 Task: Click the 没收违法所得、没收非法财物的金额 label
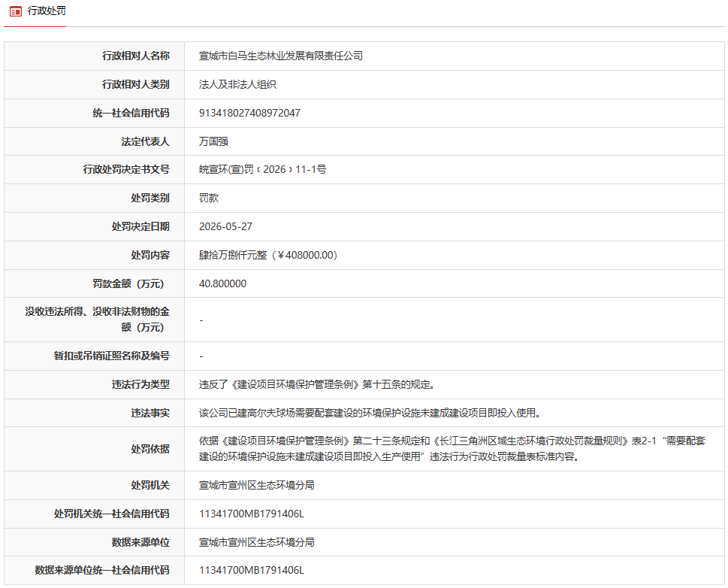[98, 320]
